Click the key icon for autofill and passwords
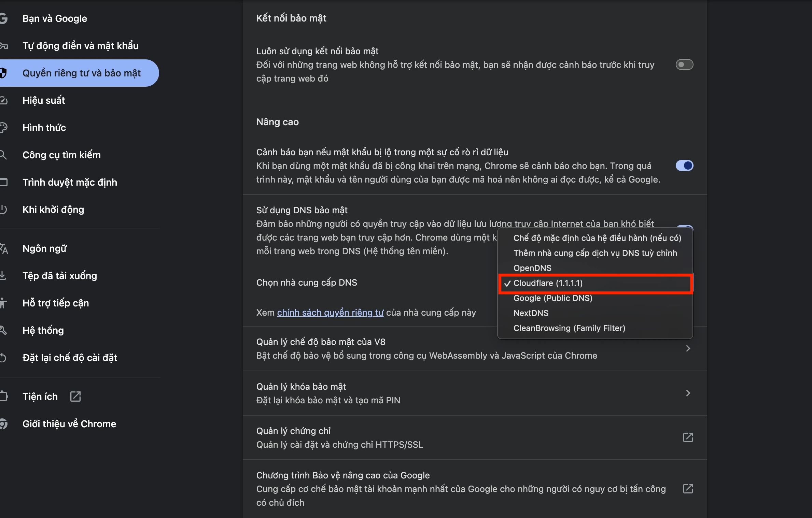This screenshot has width=812, height=518. pyautogui.click(x=4, y=46)
